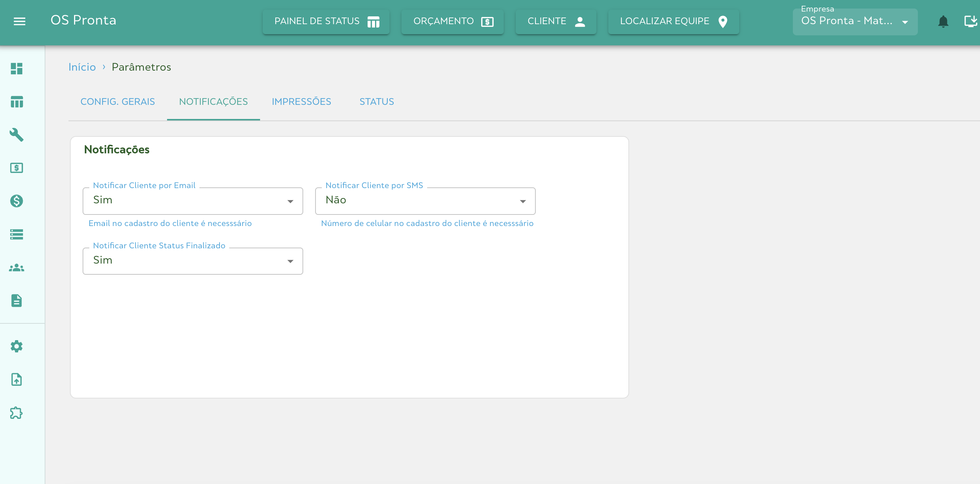
Task: Click the Painel de Status button
Action: click(x=326, y=22)
